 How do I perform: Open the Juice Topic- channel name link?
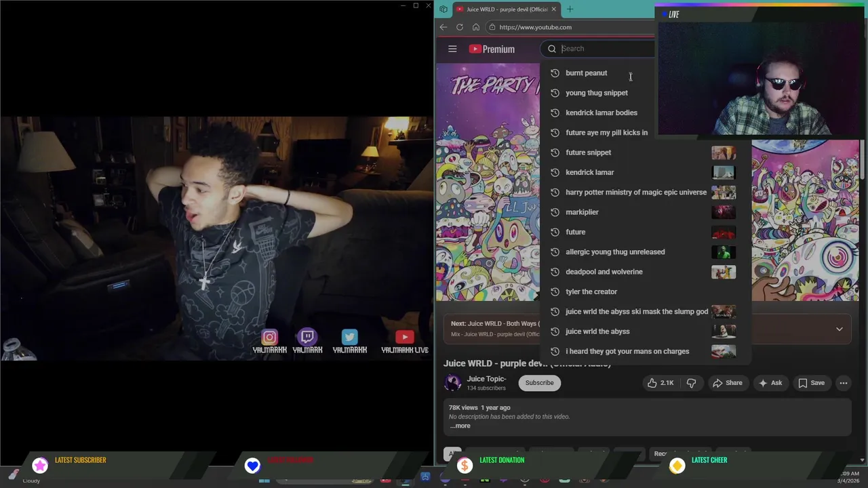coord(486,379)
